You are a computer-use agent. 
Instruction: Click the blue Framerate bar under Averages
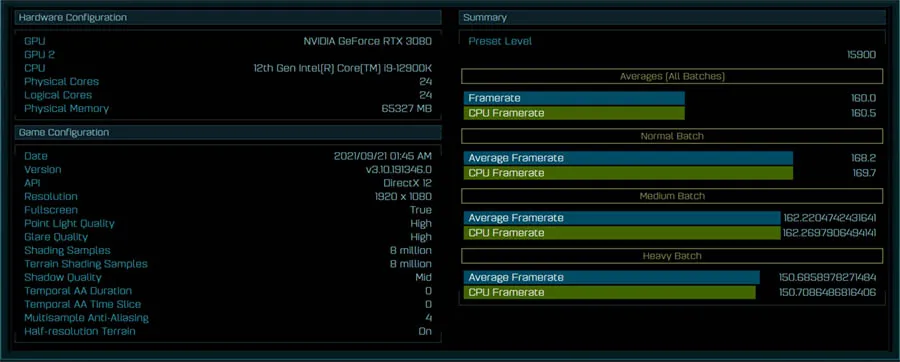574,98
